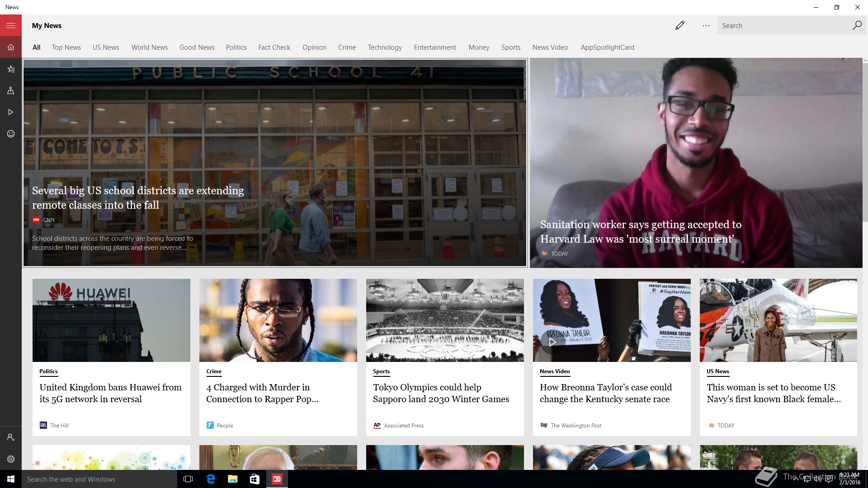Click the News Video category label on card
868x488 pixels.
pyautogui.click(x=555, y=371)
